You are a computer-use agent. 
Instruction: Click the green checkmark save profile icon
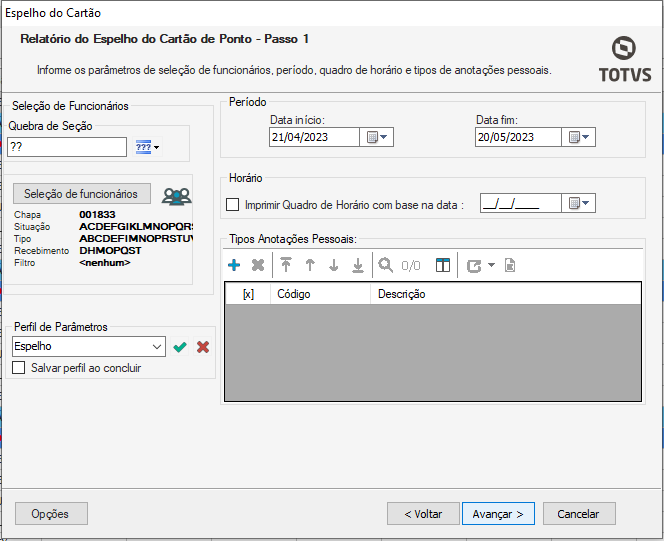[x=180, y=347]
